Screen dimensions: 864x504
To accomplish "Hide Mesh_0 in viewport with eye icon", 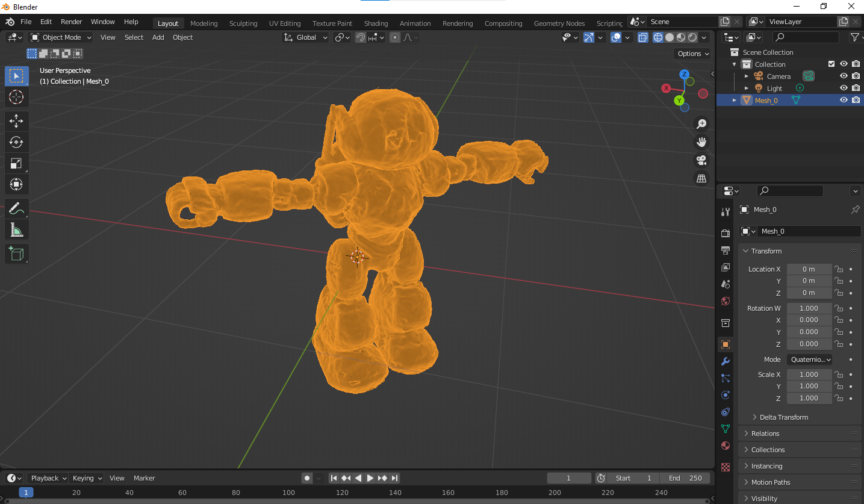I will [x=844, y=101].
